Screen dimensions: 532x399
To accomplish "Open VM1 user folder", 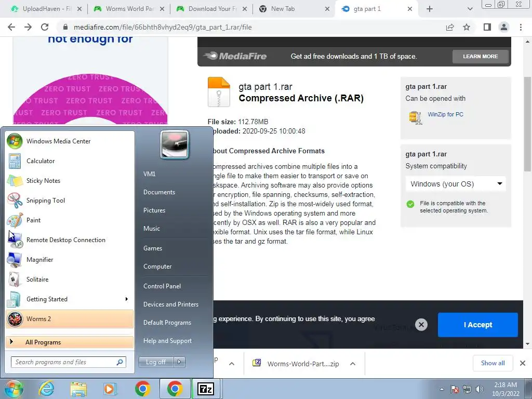I will (149, 174).
